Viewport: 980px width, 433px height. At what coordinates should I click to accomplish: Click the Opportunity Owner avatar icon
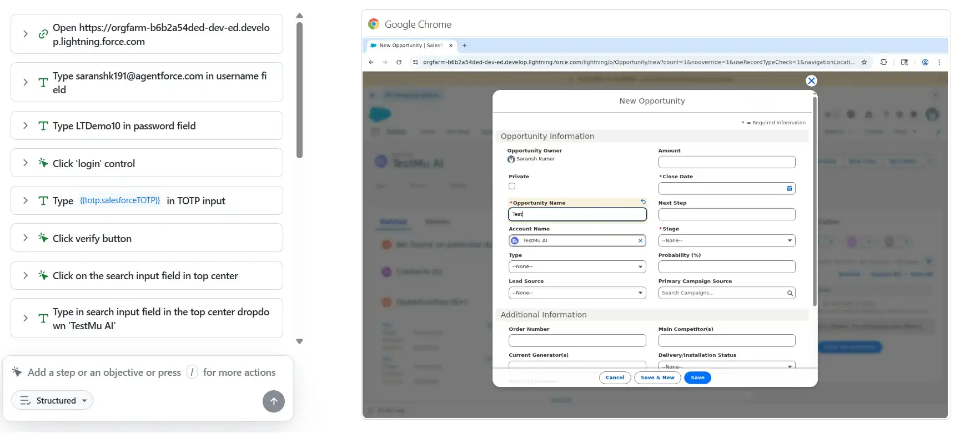(x=511, y=159)
